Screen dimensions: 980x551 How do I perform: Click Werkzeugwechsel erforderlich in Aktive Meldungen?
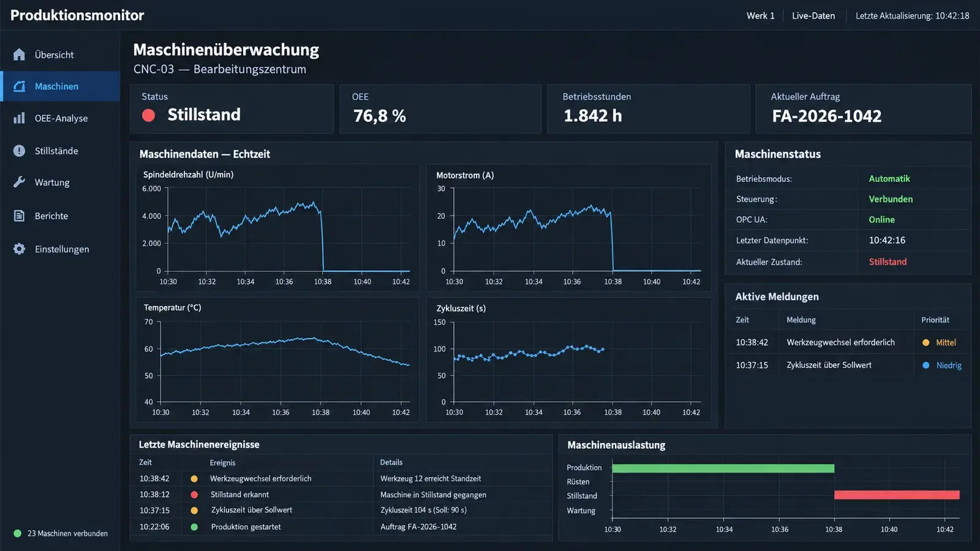click(840, 342)
